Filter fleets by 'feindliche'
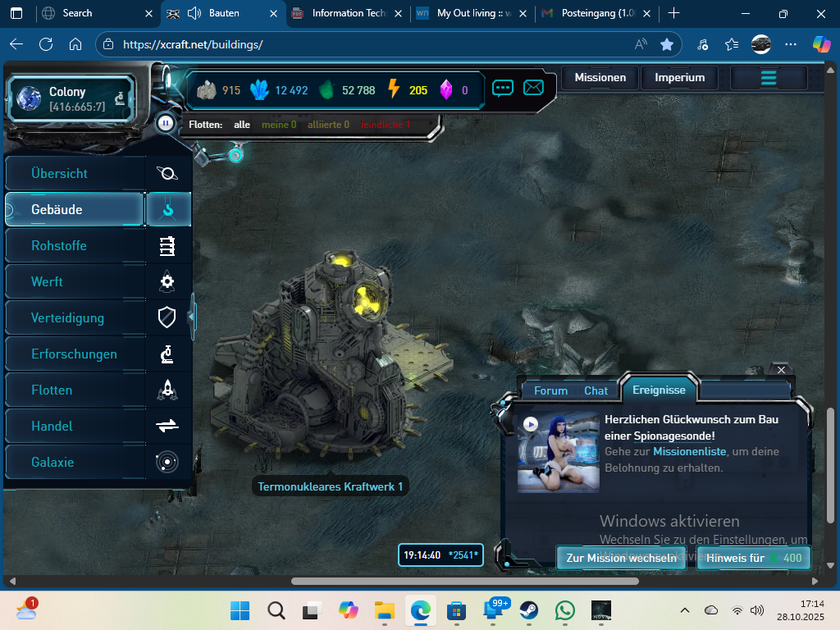This screenshot has width=840, height=630. tap(385, 125)
